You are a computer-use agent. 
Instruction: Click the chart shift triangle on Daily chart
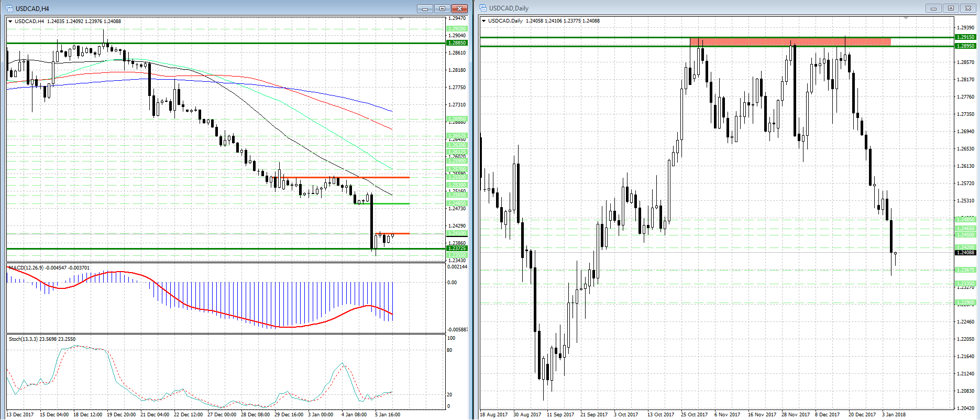click(906, 18)
